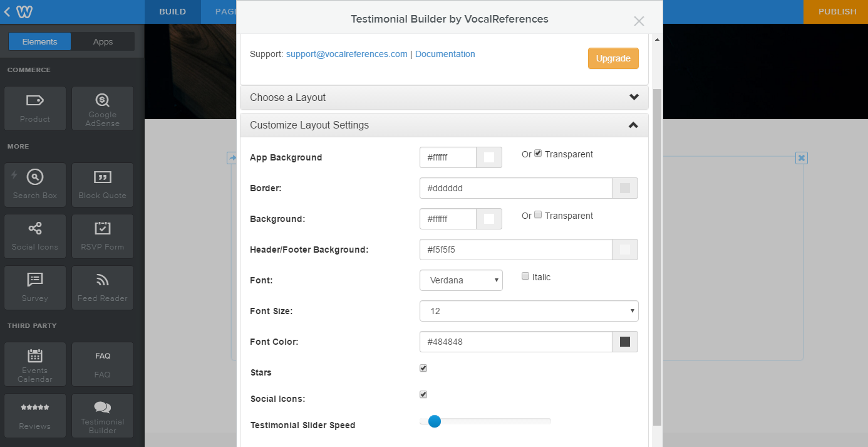868x447 pixels.
Task: Delete the selected element with blue X
Action: pos(801,158)
